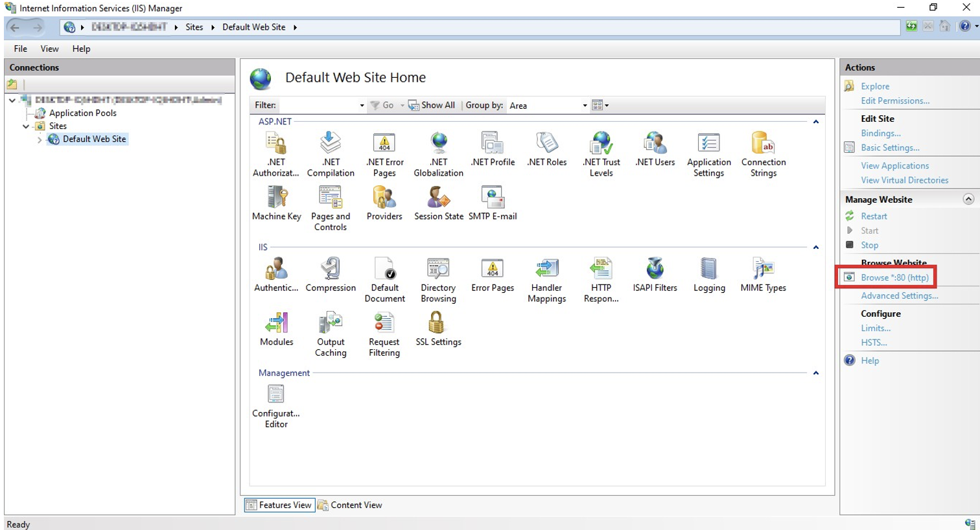Select the Session State icon
The width and height of the screenshot is (980, 530).
[x=439, y=203]
